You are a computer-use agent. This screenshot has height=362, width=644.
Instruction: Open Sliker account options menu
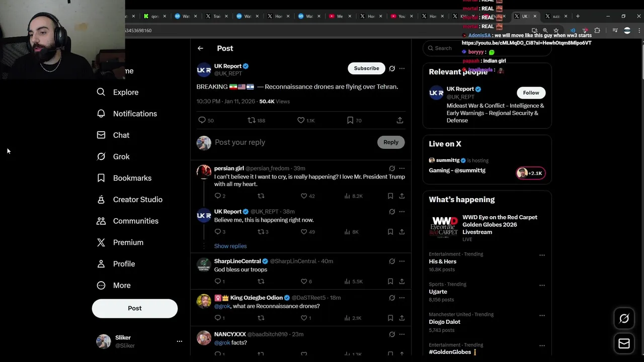(x=179, y=341)
